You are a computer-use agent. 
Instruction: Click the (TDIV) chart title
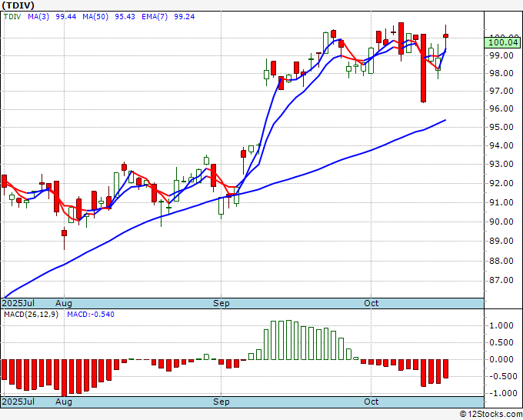pos(18,5)
